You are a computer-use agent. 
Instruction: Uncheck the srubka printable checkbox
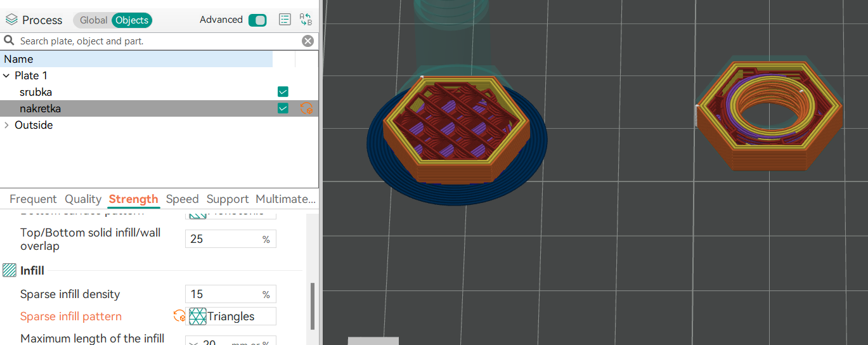coord(283,92)
